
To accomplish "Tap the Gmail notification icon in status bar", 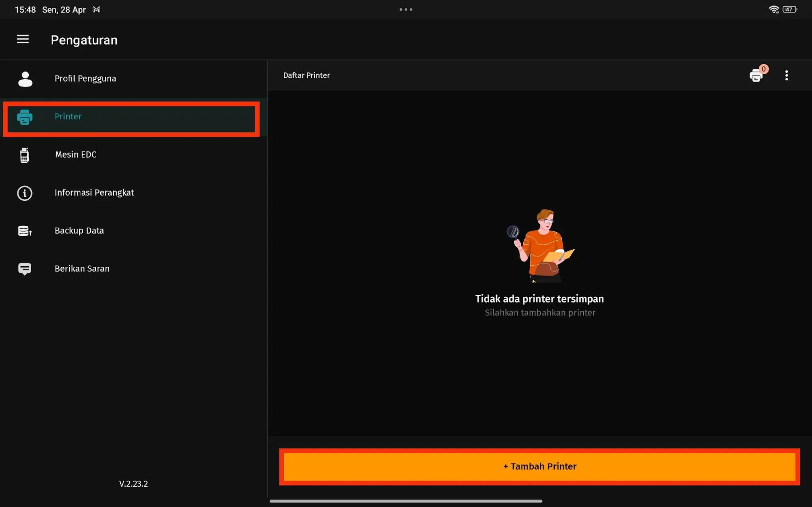I will (x=97, y=9).
